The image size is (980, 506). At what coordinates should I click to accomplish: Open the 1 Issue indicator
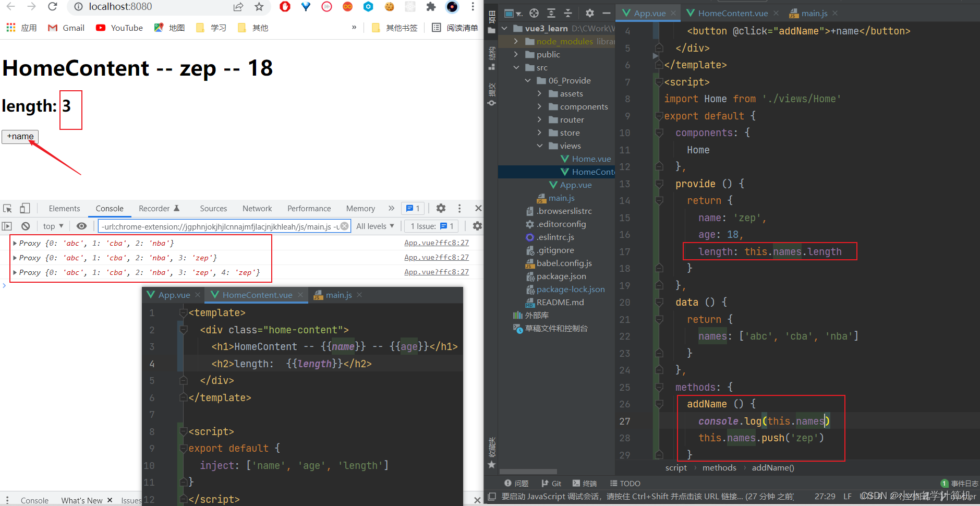[432, 226]
